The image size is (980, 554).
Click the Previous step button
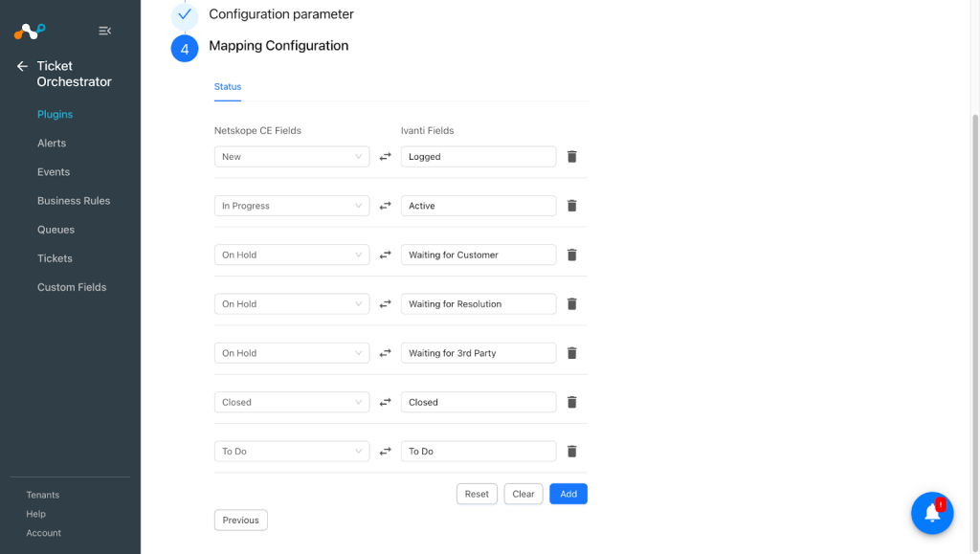[x=240, y=521]
